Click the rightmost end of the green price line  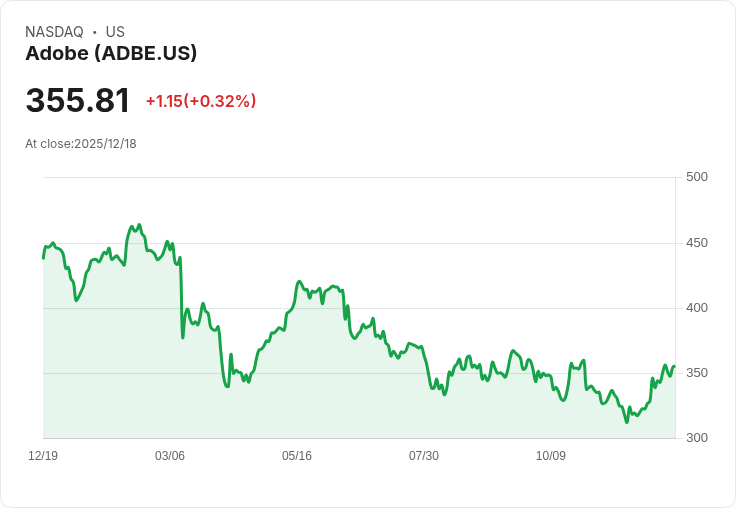pos(675,366)
